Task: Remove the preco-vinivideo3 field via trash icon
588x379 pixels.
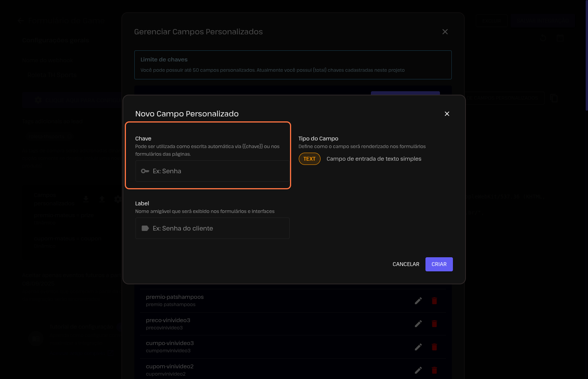Action: tap(434, 324)
